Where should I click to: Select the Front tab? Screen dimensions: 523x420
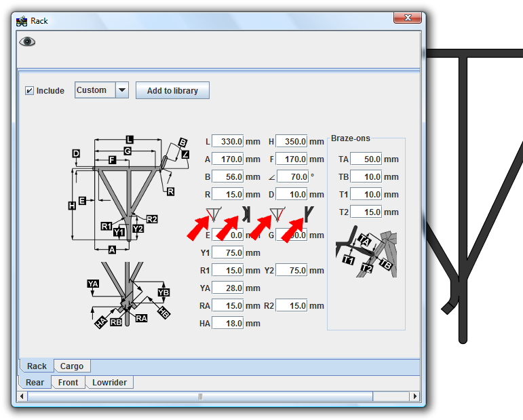68,382
